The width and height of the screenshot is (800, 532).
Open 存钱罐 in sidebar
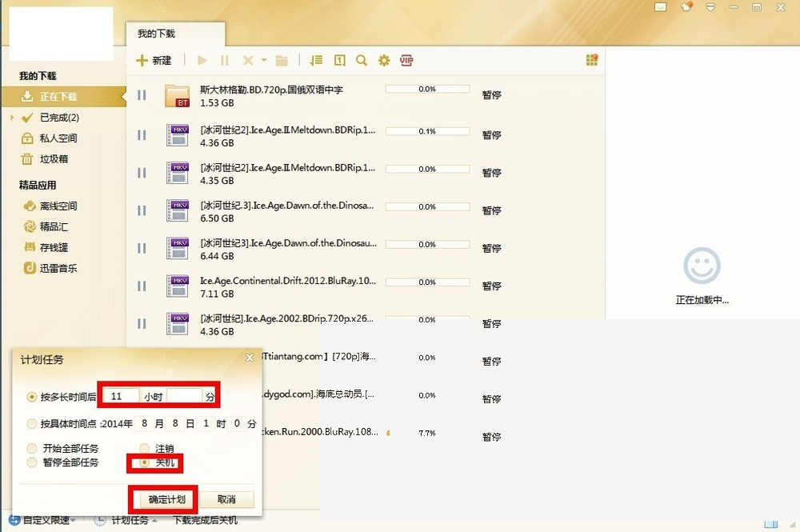(46, 247)
